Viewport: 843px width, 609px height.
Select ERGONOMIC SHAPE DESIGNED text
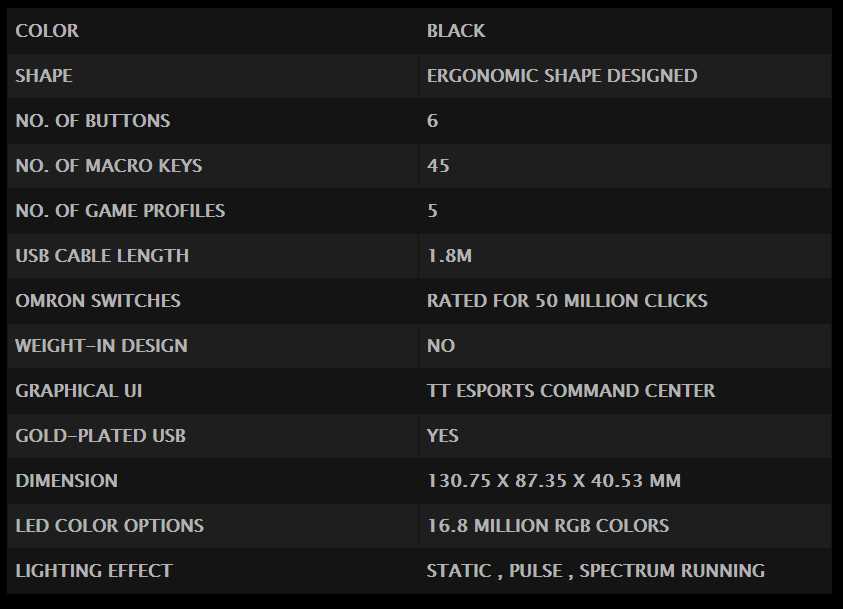[562, 76]
